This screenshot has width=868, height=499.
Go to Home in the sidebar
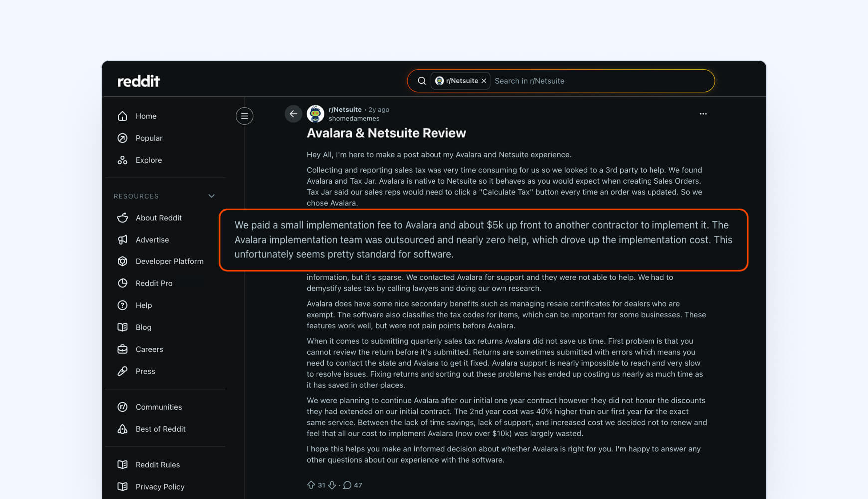[146, 116]
